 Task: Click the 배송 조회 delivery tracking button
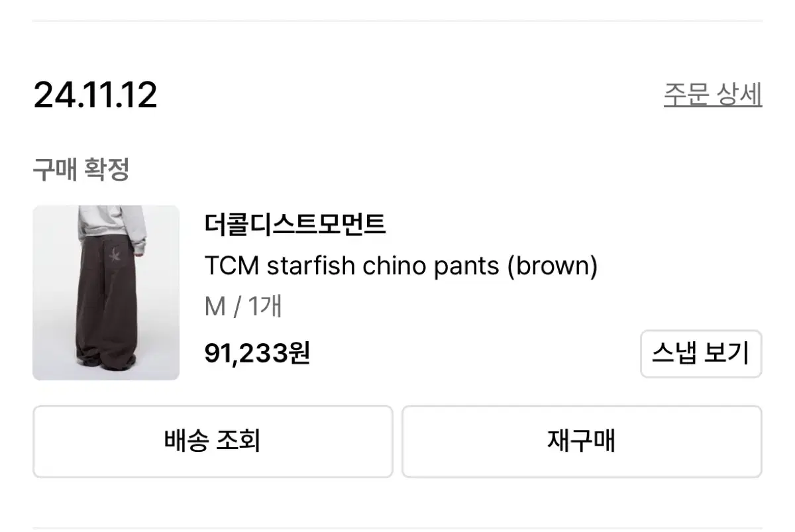pyautogui.click(x=213, y=441)
